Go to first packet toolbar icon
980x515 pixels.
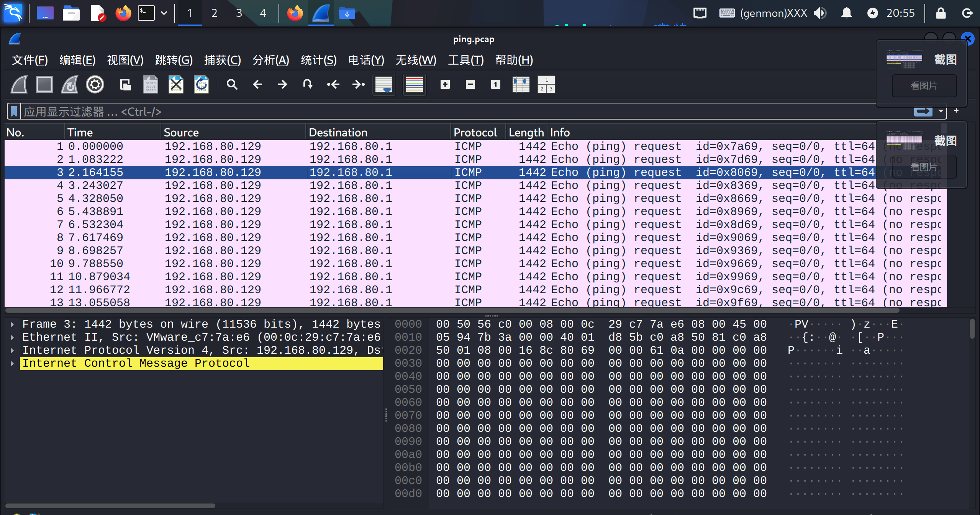(x=333, y=84)
